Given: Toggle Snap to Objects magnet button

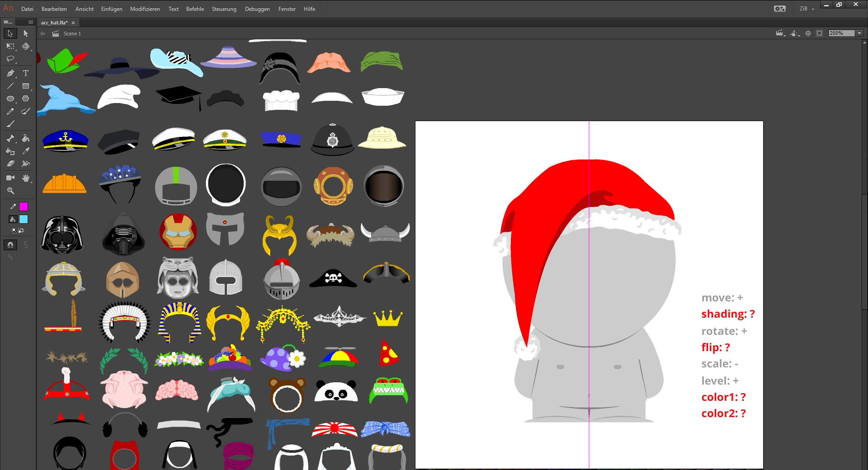Looking at the screenshot, I should click(10, 245).
